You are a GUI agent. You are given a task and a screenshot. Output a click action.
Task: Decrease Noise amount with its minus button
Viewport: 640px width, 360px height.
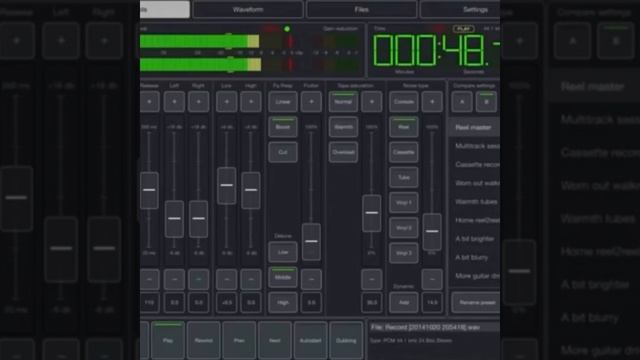pyautogui.click(x=432, y=279)
